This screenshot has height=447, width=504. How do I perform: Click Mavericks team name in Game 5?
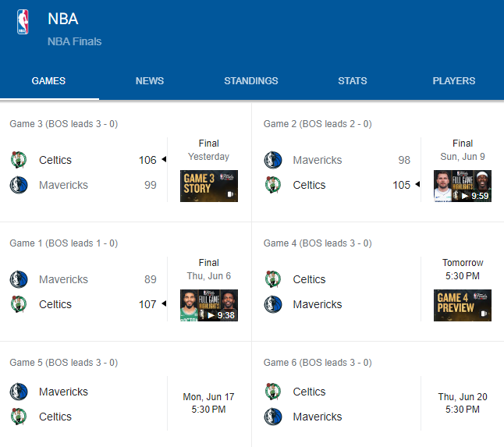coord(63,392)
